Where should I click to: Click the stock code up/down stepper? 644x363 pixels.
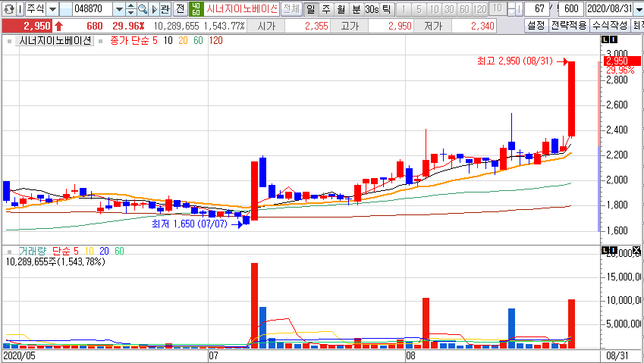(131, 8)
